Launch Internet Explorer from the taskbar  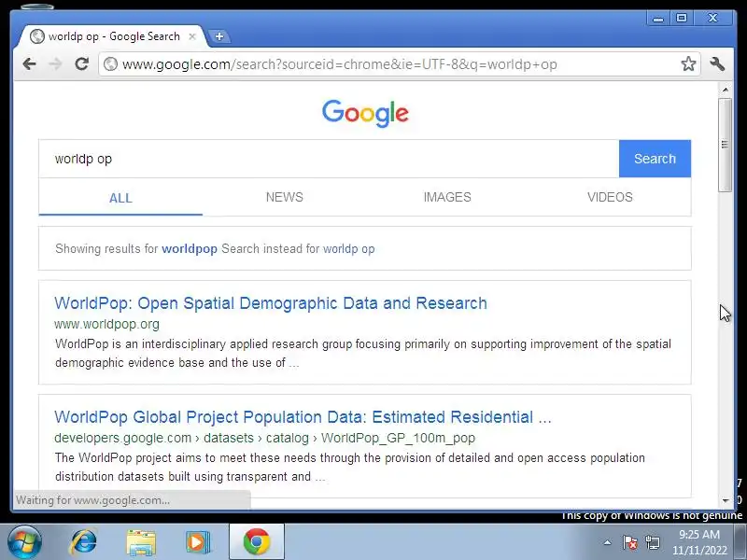click(83, 542)
